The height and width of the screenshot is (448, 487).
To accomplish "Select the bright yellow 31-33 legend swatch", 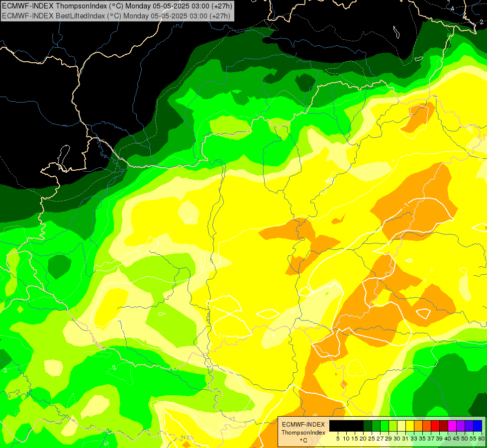I will pos(410,426).
